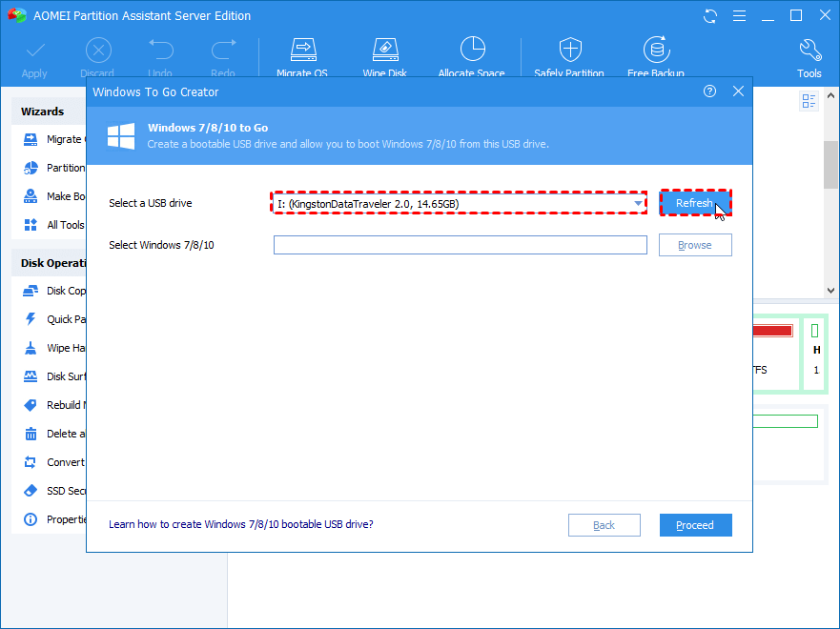Click the Windows 7/8/10 to Go heading
Screen dimensions: 840x629
pyautogui.click(x=208, y=128)
